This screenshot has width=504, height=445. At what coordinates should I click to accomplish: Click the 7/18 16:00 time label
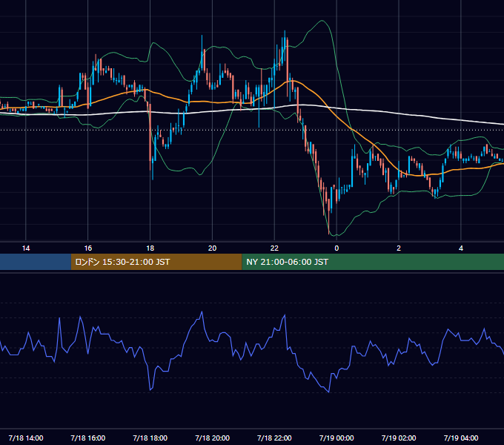point(87,438)
